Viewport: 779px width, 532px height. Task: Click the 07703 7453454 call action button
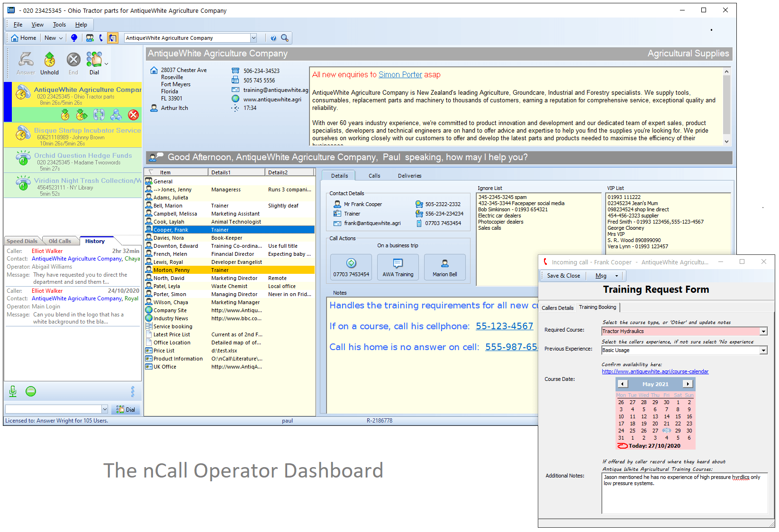tap(351, 267)
